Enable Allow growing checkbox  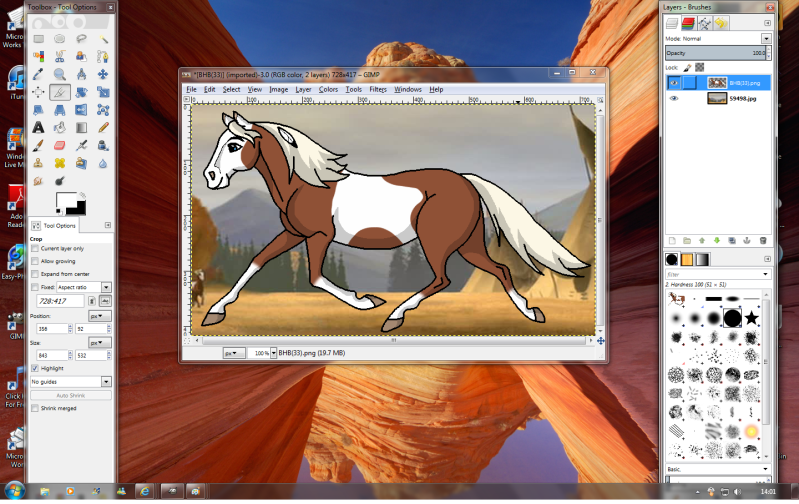[35, 261]
